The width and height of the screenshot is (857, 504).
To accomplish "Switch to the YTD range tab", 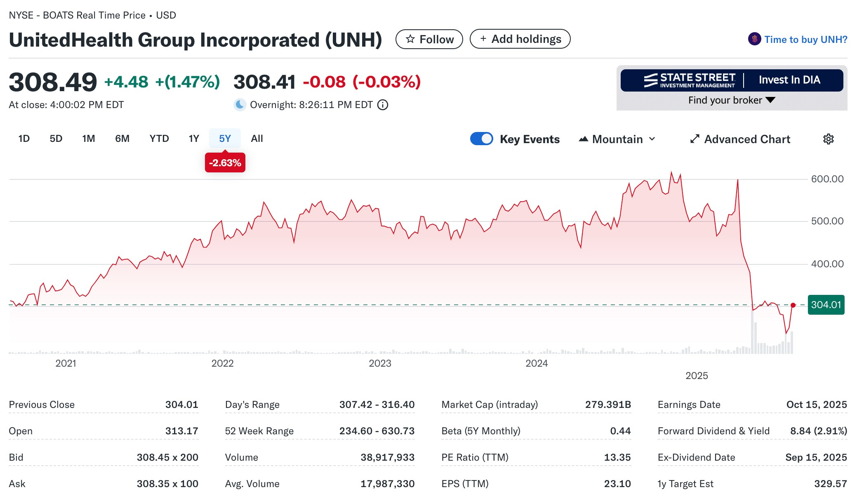I will tap(159, 139).
